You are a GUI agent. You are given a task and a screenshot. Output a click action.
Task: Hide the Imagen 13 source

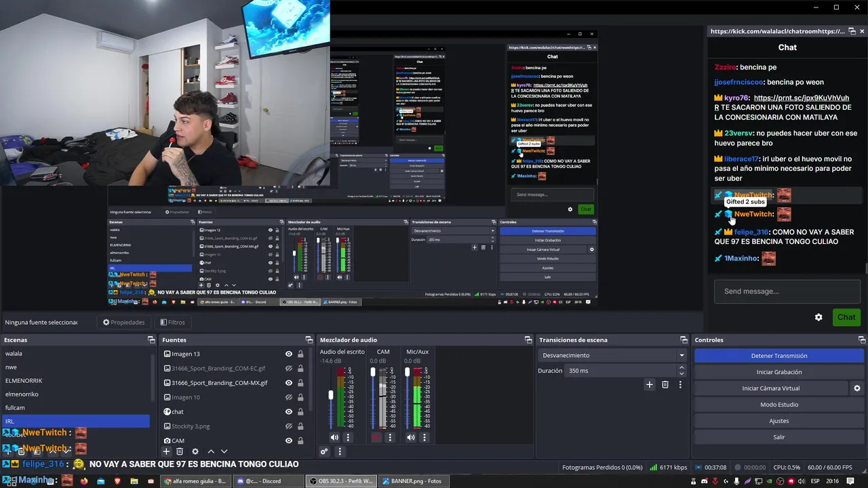[289, 354]
